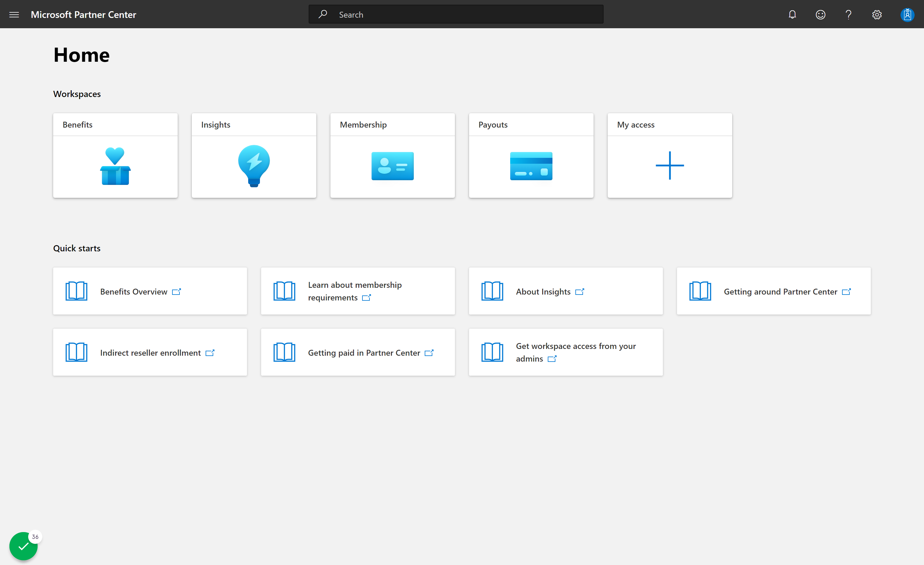This screenshot has height=565, width=924.
Task: Open the Membership workspace title
Action: coord(363,125)
